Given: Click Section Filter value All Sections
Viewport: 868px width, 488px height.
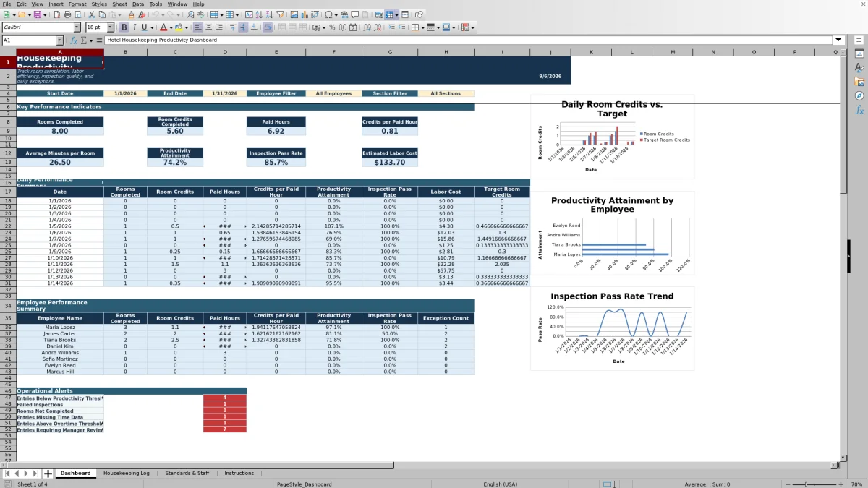Looking at the screenshot, I should (x=446, y=93).
